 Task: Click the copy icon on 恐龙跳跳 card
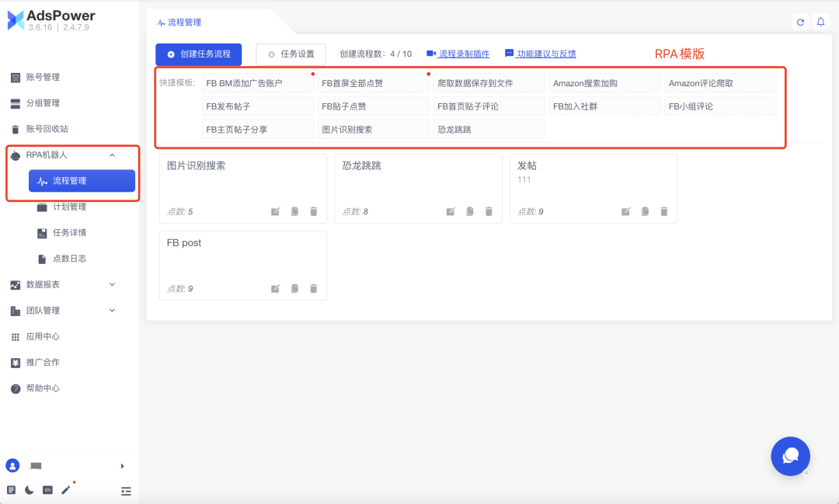pyautogui.click(x=470, y=211)
